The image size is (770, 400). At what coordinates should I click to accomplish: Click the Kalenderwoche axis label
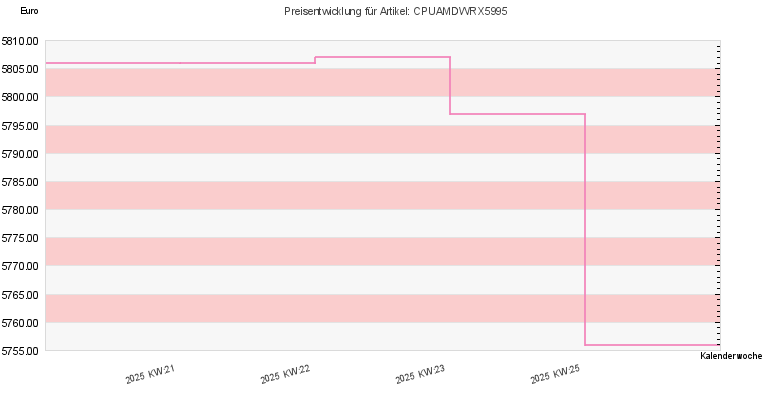click(x=731, y=356)
